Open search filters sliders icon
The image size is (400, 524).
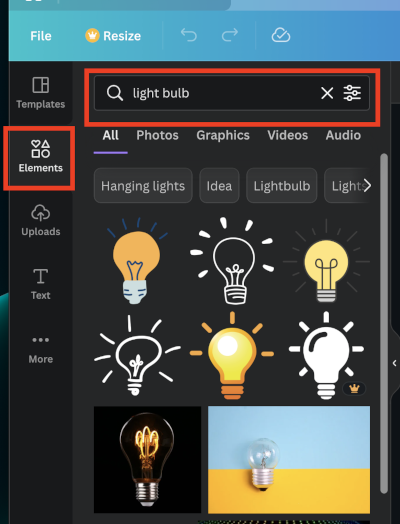[352, 93]
